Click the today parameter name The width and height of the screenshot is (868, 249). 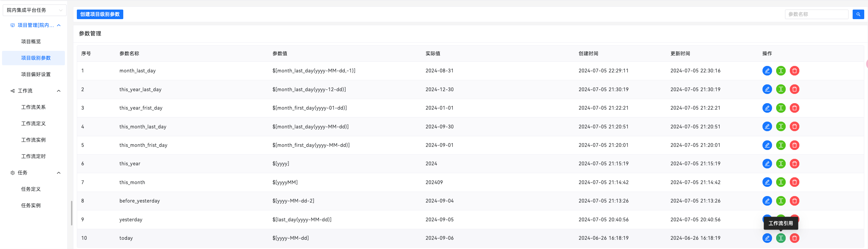(x=126, y=238)
